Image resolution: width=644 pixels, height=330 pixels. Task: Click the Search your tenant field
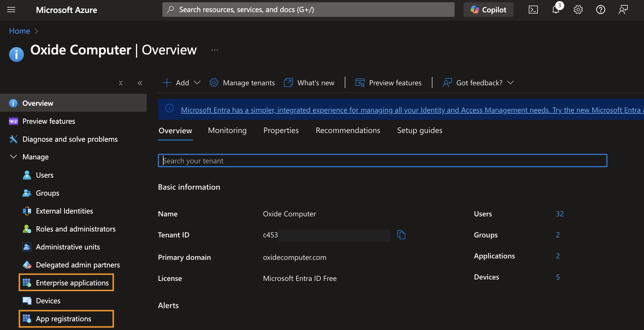[x=382, y=161]
